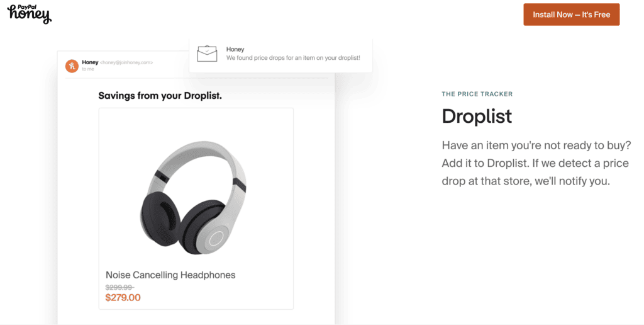This screenshot has width=644, height=325.
Task: Click the orange $279.00 sale price
Action: click(x=123, y=297)
